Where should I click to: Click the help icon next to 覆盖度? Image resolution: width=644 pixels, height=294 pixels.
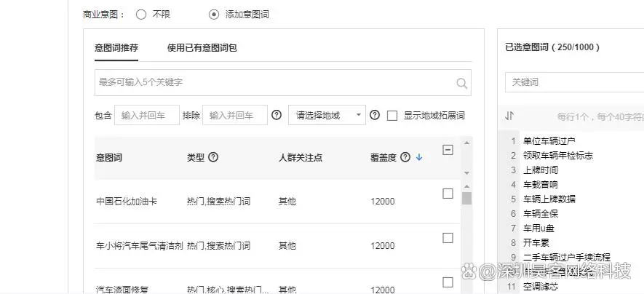(405, 157)
